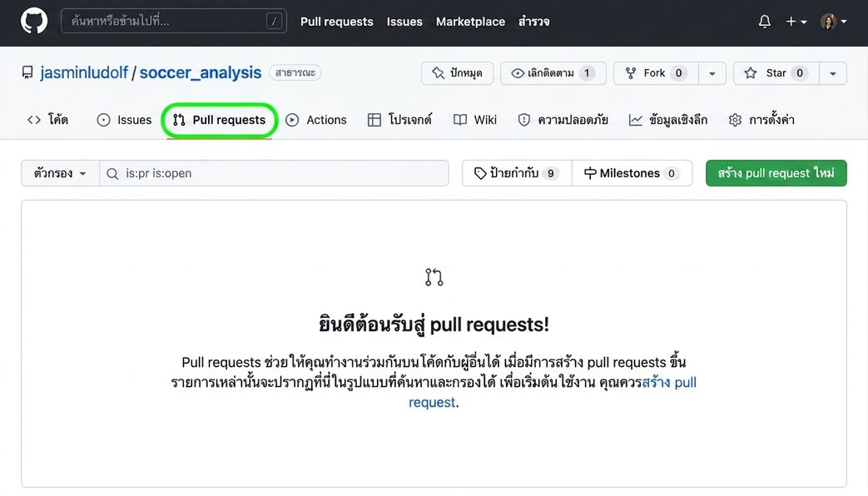
Task: Switch to the Wiki tab
Action: (475, 120)
